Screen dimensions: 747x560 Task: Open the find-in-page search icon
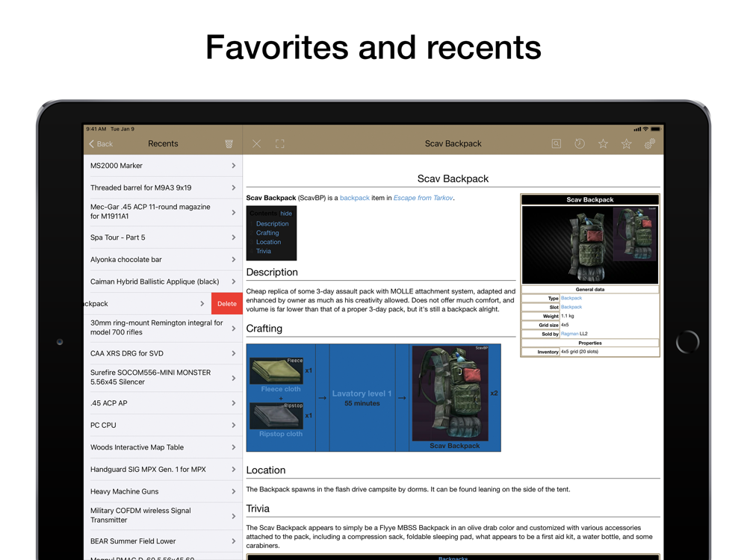pyautogui.click(x=556, y=143)
